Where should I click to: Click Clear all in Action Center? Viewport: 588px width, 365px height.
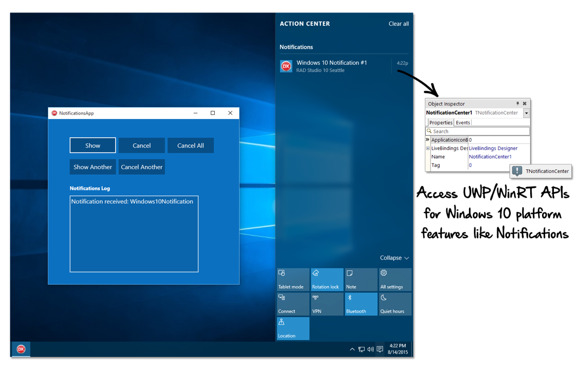click(x=398, y=24)
